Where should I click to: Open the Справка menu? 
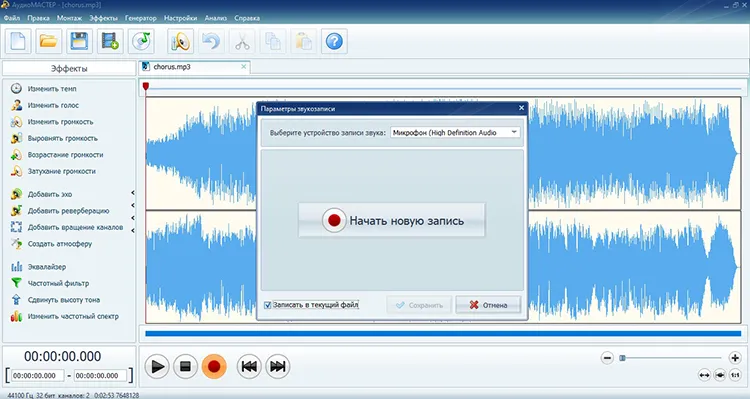[247, 18]
